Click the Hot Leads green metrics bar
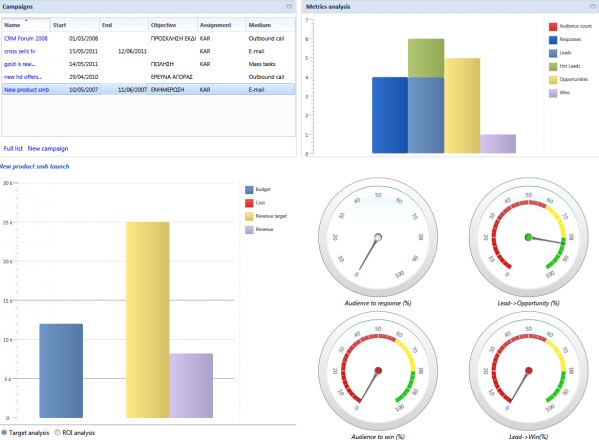This screenshot has width=599, height=440. coord(426,58)
